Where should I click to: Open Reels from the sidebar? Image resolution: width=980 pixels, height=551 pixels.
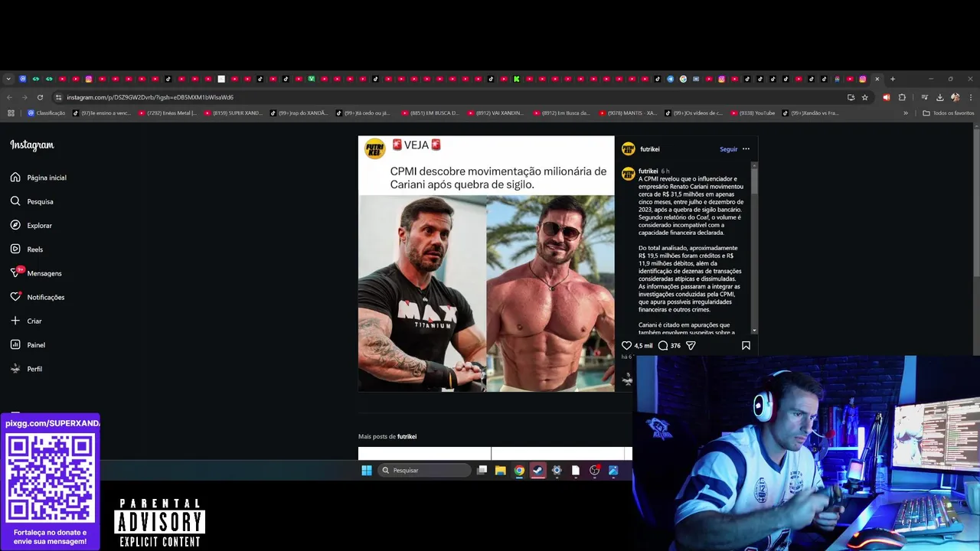tap(27, 249)
